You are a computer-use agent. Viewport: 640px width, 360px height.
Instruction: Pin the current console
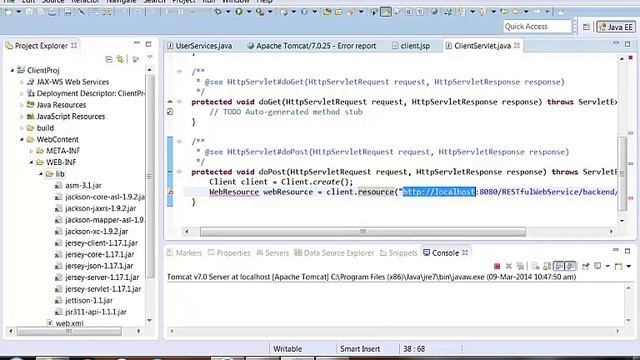click(x=586, y=266)
